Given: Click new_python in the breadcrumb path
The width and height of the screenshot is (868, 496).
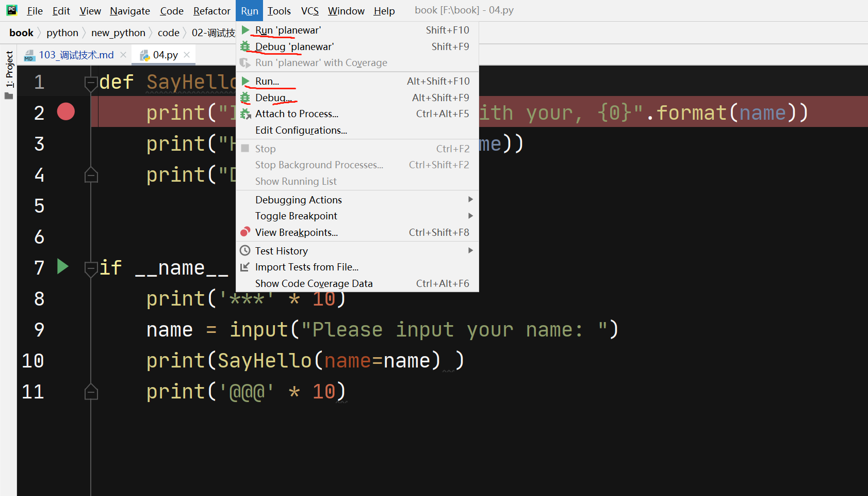Looking at the screenshot, I should 118,33.
